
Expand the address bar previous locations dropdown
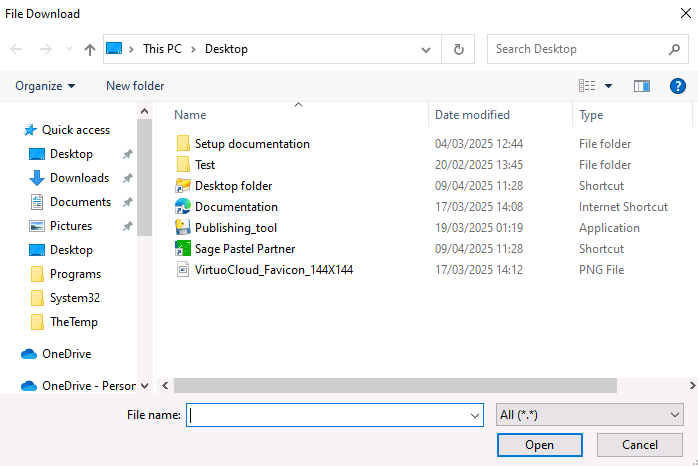427,49
